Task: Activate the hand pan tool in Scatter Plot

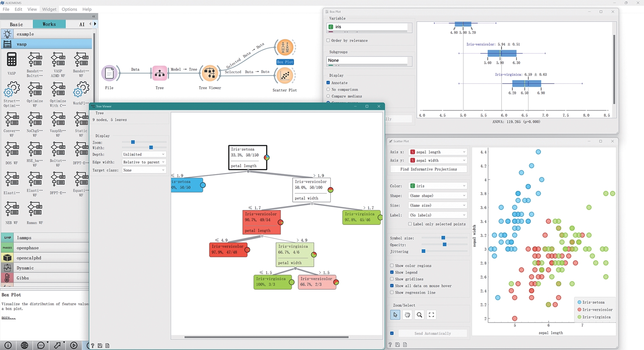Action: 407,315
